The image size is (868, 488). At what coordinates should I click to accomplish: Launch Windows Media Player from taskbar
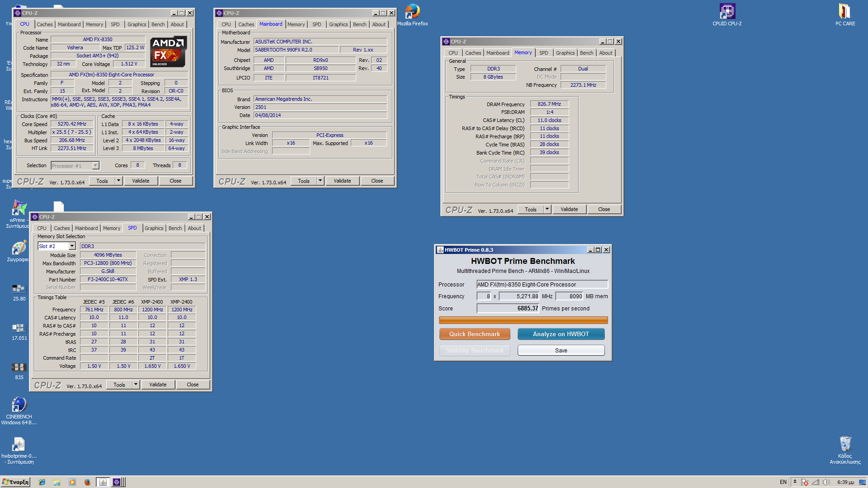[x=72, y=482]
